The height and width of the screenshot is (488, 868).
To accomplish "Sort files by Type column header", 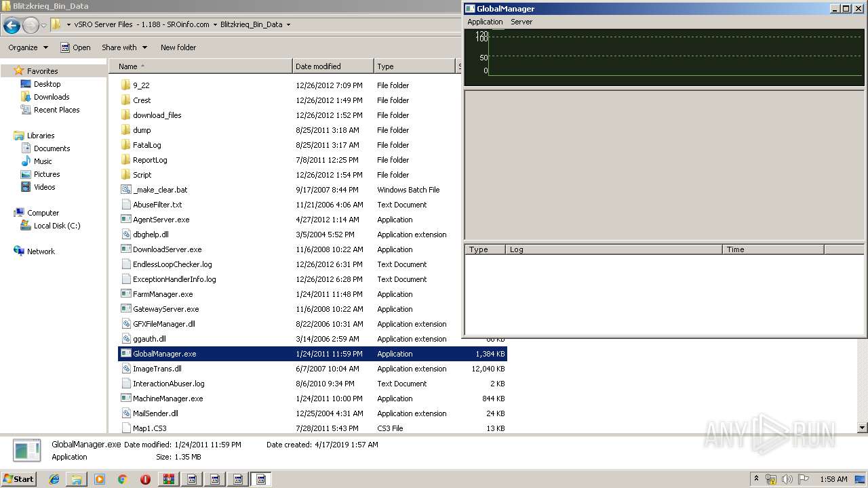I will [x=414, y=66].
